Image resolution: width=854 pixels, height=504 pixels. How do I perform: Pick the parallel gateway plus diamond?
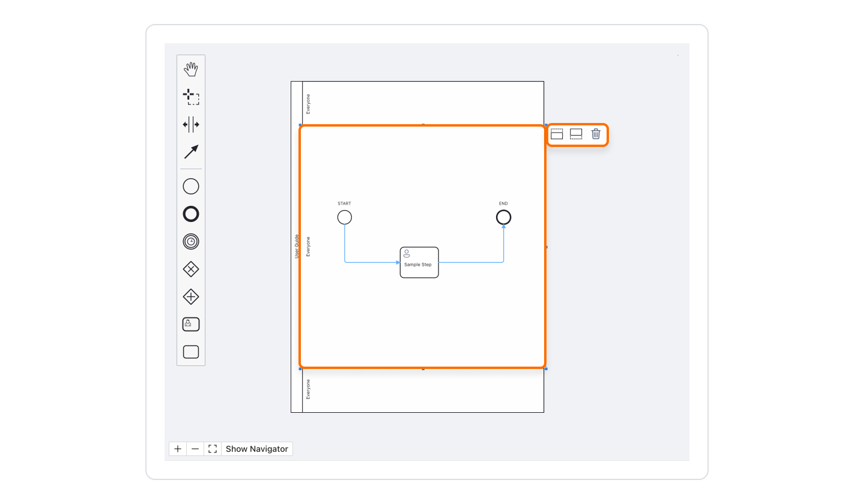[x=191, y=297]
